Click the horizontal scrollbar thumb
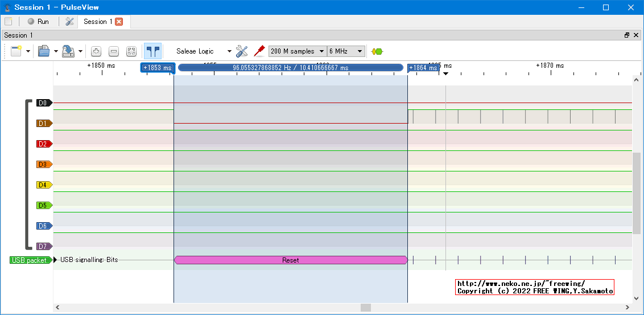 pos(365,308)
